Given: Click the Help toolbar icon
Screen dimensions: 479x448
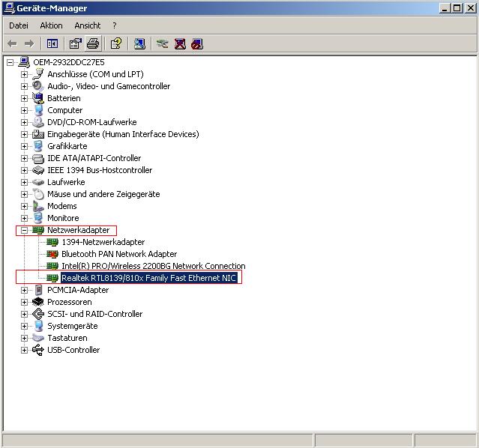Looking at the screenshot, I should (x=116, y=44).
